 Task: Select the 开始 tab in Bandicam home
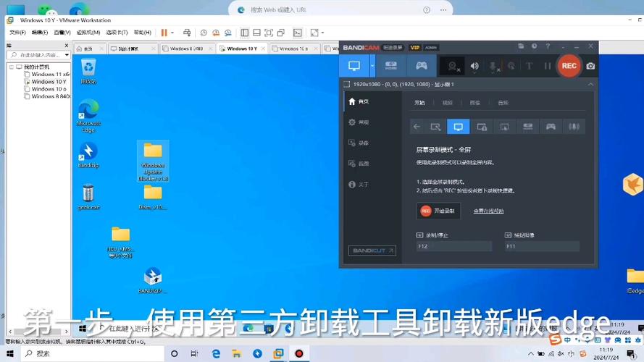click(x=419, y=103)
